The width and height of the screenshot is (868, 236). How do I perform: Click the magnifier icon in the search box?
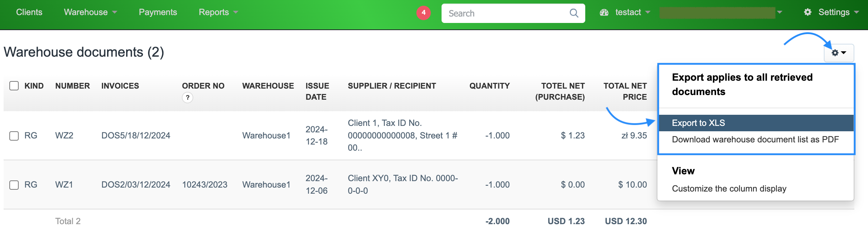tap(574, 13)
